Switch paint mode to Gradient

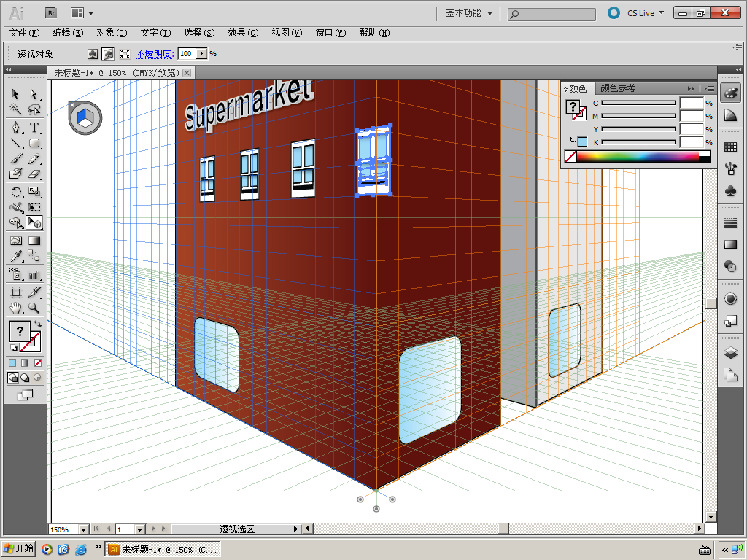[x=25, y=362]
